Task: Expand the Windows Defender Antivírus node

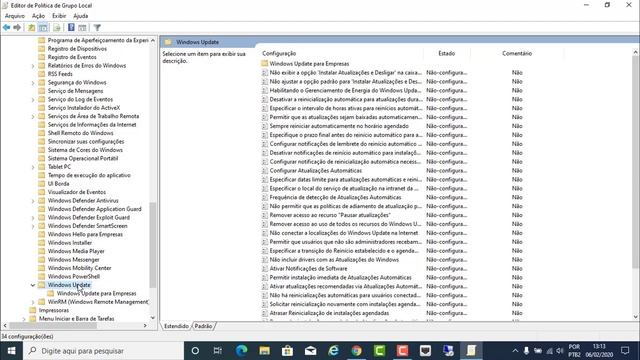Action: [x=33, y=200]
